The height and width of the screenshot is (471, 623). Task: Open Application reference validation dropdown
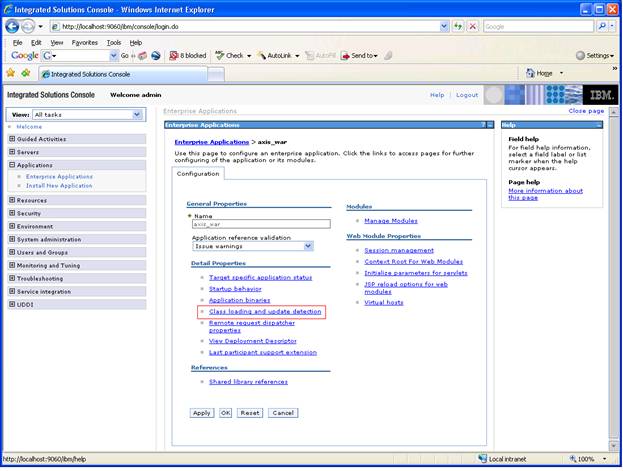(x=308, y=246)
